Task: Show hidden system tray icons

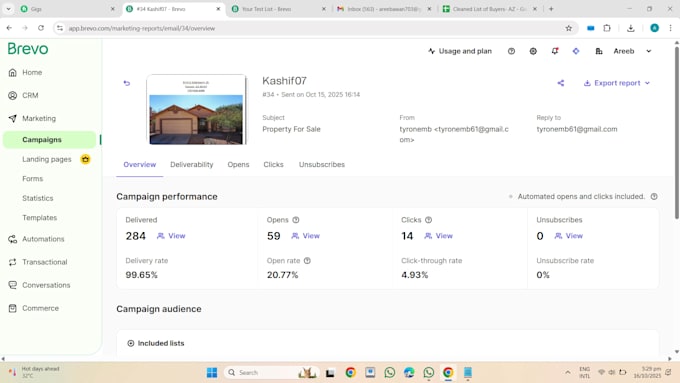Action: point(567,373)
